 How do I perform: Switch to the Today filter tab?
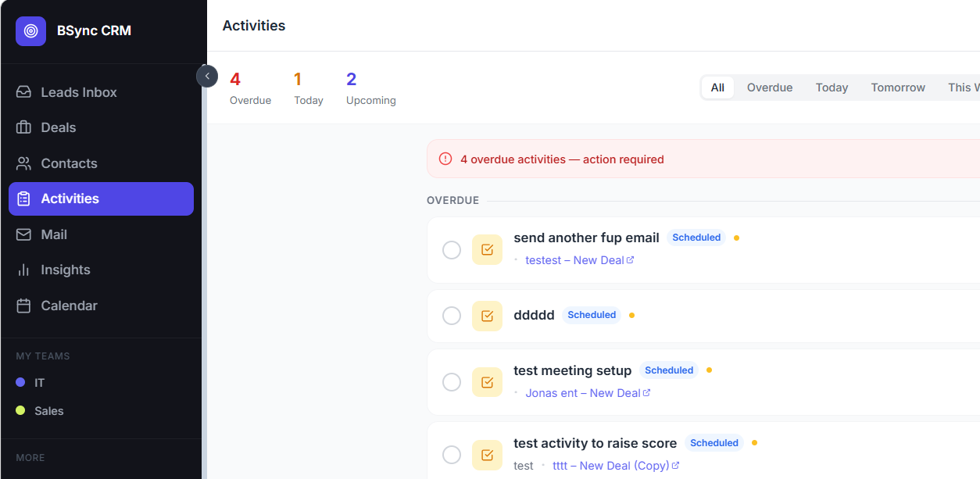832,88
